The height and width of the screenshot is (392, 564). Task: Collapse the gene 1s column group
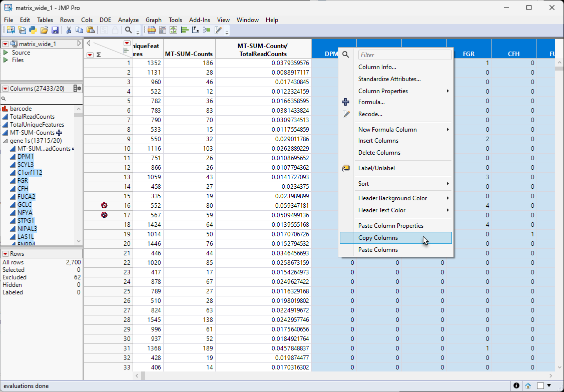(x=6, y=141)
